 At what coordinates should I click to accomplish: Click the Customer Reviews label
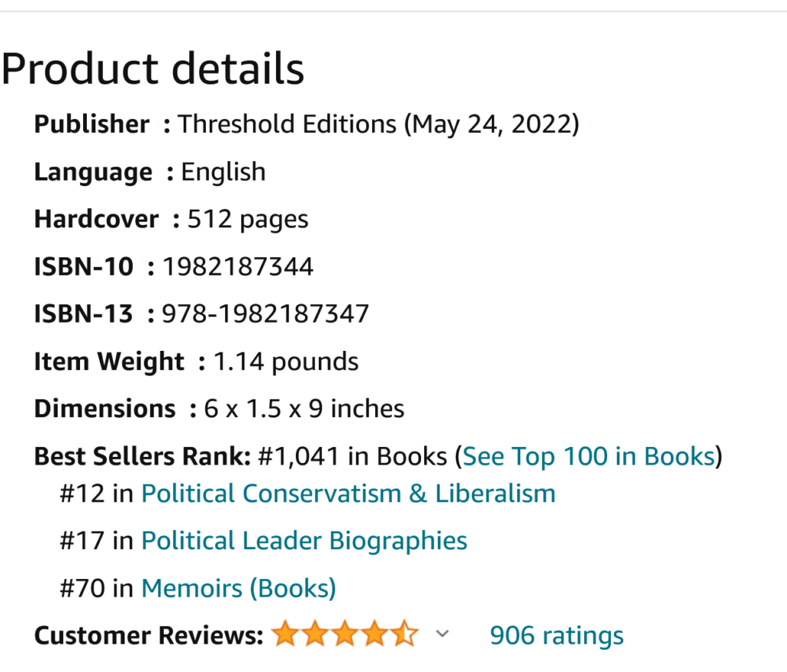149,636
